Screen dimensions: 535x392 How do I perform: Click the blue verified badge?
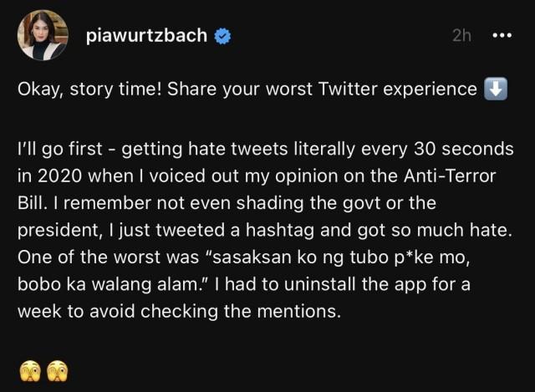click(x=224, y=36)
